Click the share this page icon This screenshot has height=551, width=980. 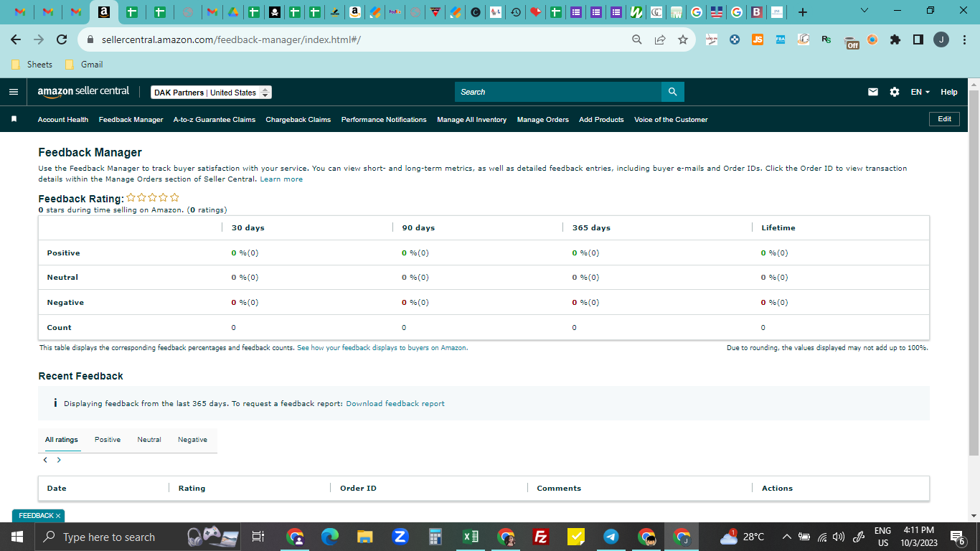[x=659, y=39]
